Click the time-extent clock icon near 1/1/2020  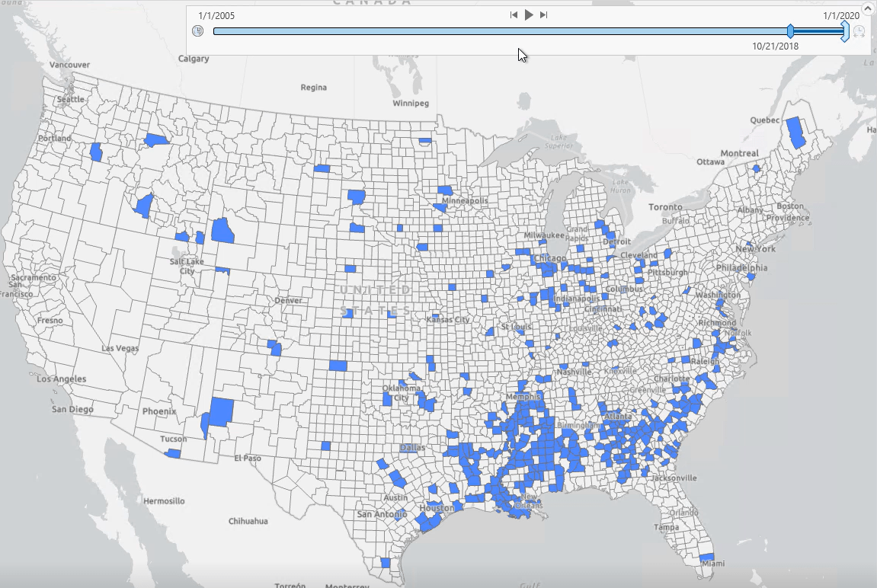point(859,33)
